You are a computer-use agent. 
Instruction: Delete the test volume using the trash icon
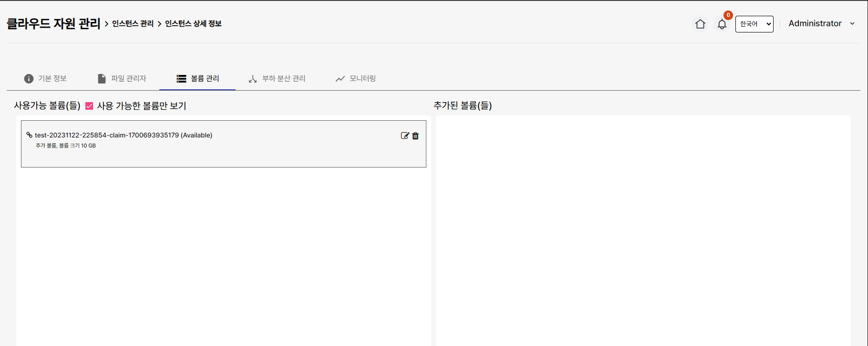pyautogui.click(x=415, y=136)
